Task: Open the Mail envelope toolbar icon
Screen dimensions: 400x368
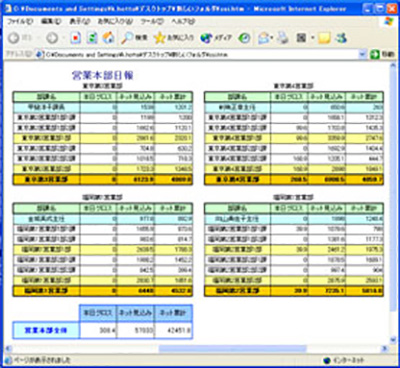Action: [x=264, y=38]
